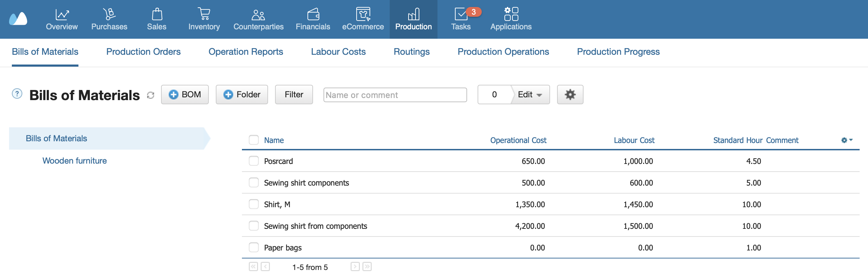Expand the Edit dropdown
Image resolution: width=868 pixels, height=278 pixels.
click(x=530, y=95)
